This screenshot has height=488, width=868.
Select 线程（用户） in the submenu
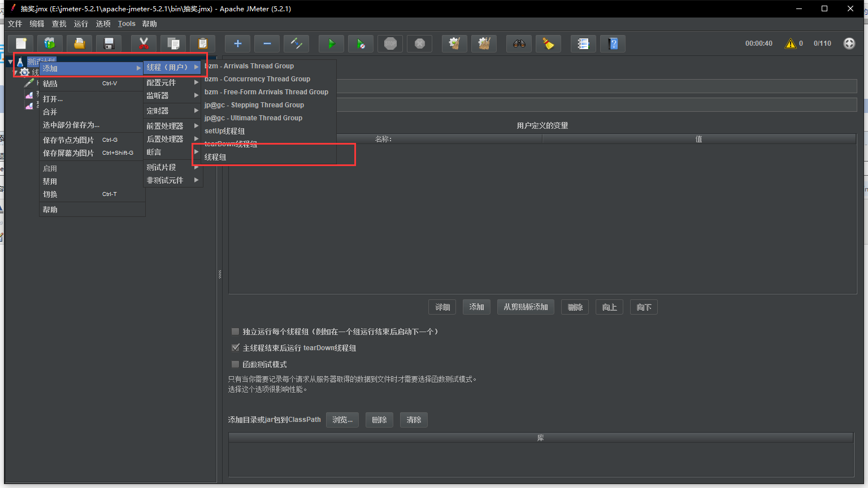coord(172,67)
